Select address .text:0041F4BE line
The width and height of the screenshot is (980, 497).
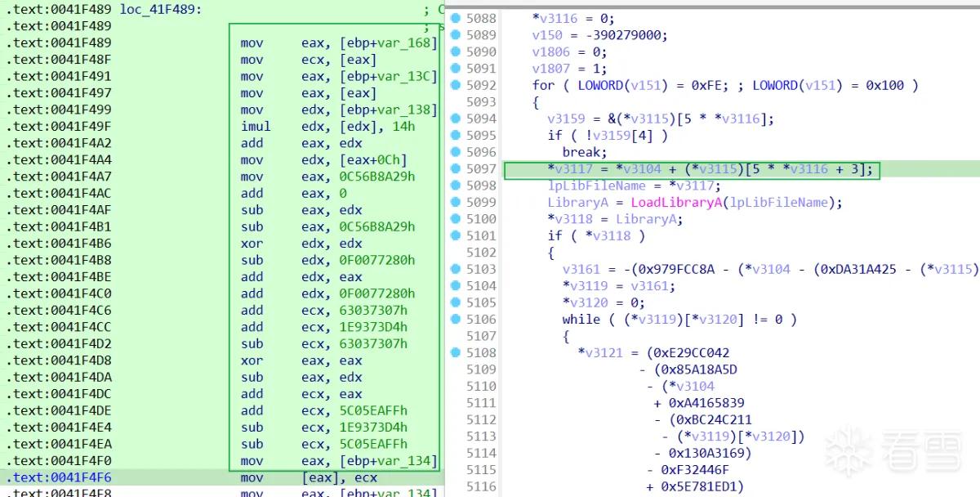tap(59, 277)
